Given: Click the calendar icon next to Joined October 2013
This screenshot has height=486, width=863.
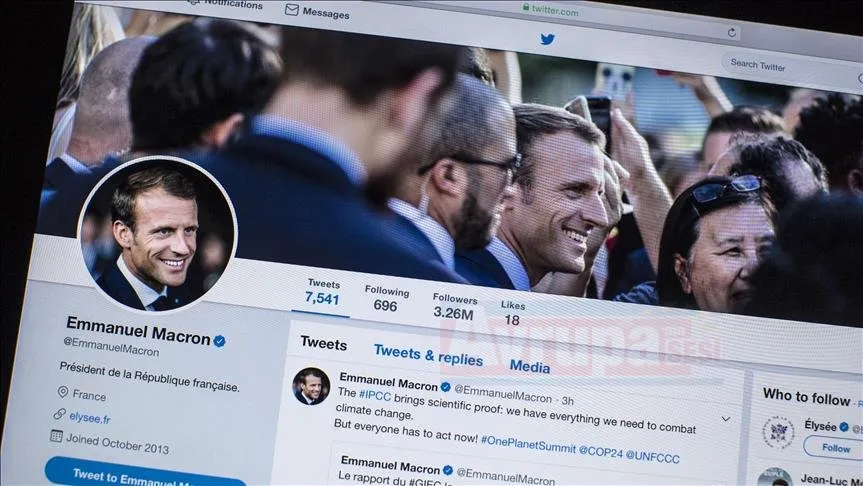Looking at the screenshot, I should coord(56,436).
